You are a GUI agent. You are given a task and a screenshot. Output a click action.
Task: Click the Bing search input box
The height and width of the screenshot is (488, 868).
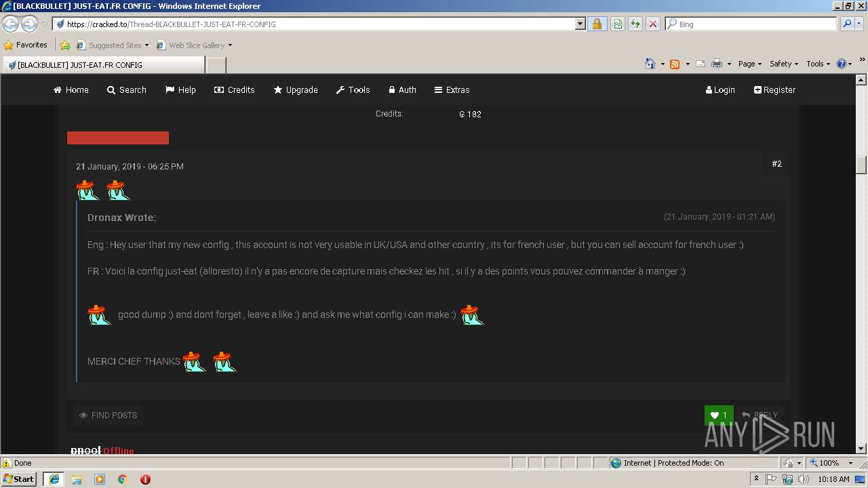[751, 24]
